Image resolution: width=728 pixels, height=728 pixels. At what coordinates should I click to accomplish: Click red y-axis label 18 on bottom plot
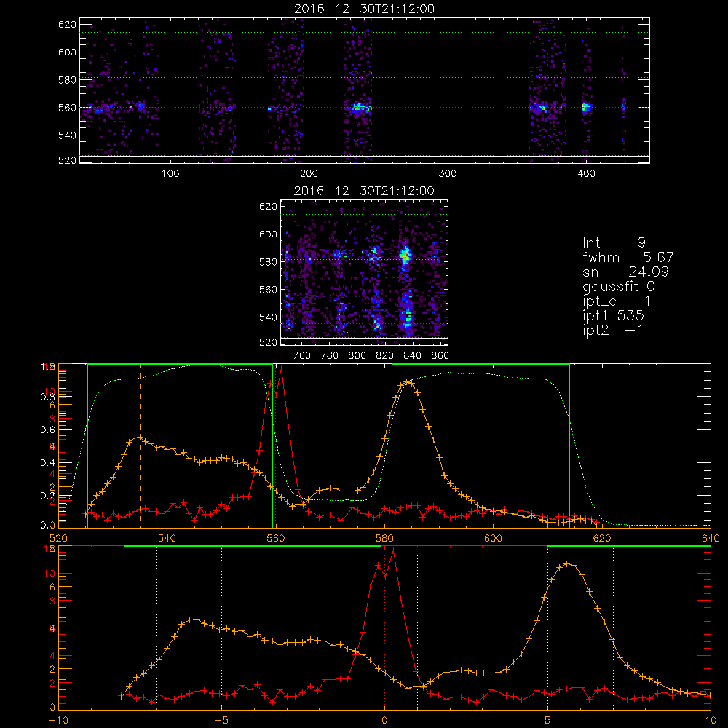pyautogui.click(x=50, y=549)
